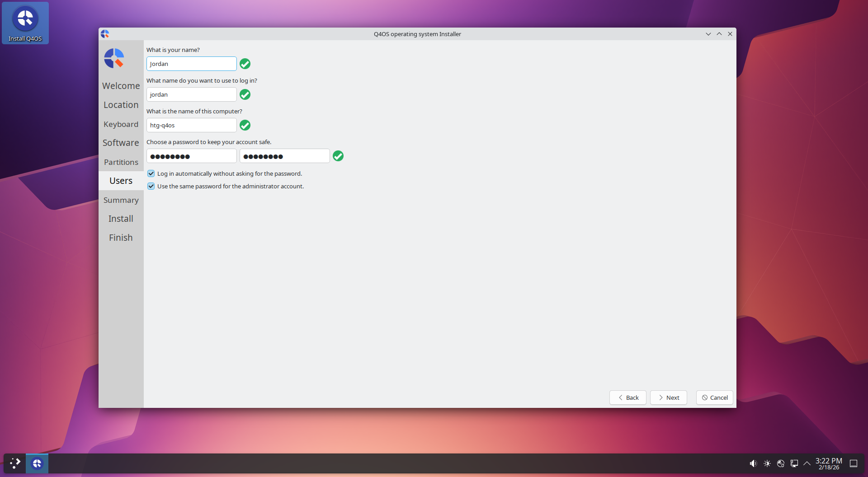
Task: Click the Next button
Action: 669,397
